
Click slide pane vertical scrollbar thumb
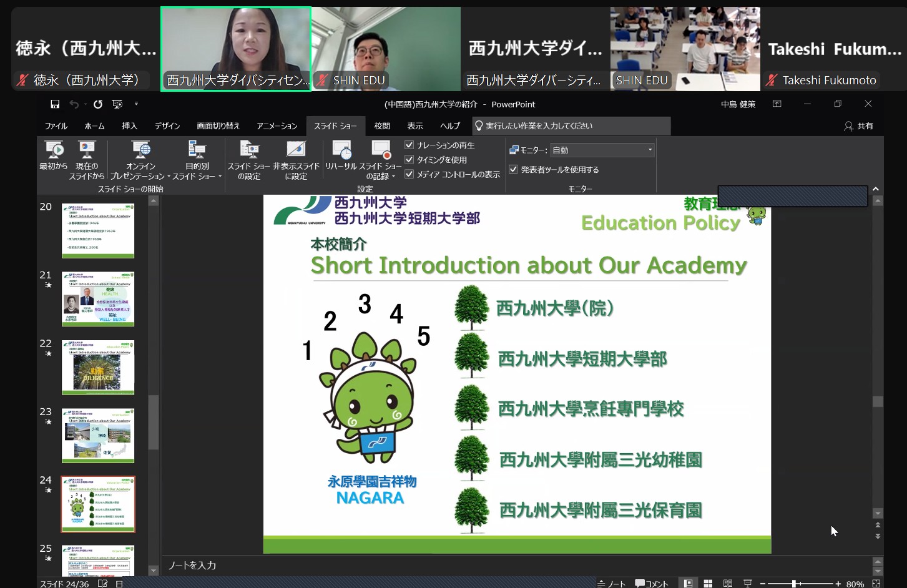[x=878, y=401]
